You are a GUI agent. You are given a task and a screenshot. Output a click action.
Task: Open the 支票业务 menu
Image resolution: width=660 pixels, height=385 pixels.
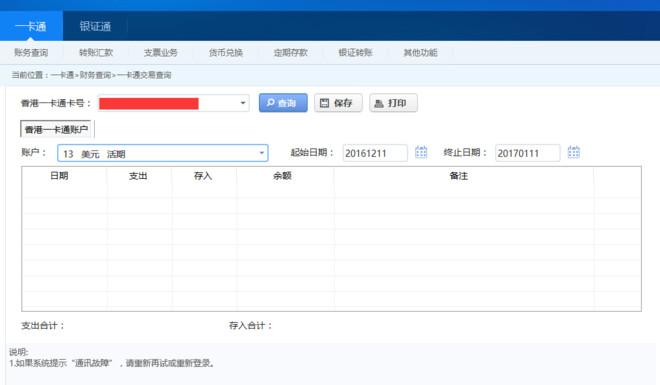(x=161, y=53)
